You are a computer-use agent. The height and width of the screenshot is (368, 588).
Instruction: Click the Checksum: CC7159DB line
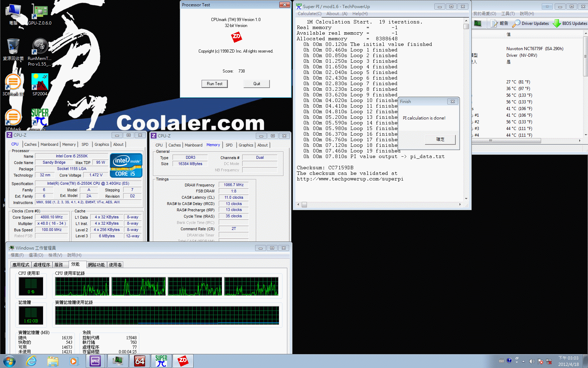325,168
